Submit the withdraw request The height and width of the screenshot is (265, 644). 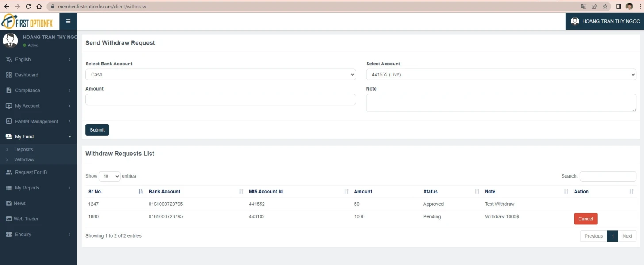tap(97, 130)
